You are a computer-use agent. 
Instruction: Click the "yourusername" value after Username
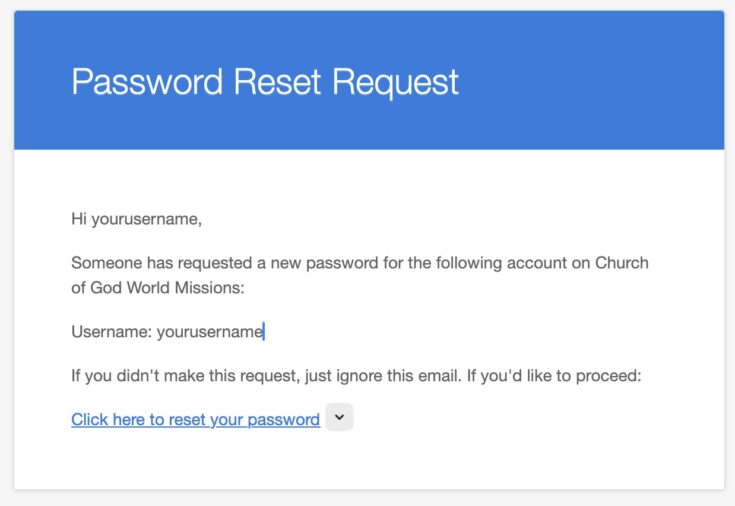tap(209, 332)
